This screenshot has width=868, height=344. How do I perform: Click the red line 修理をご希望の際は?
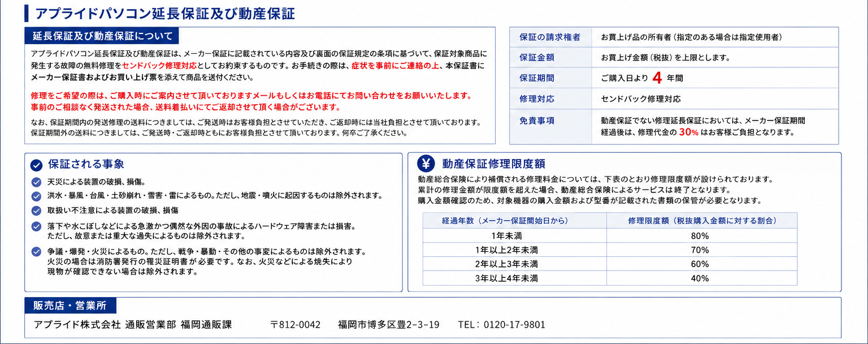[251, 95]
